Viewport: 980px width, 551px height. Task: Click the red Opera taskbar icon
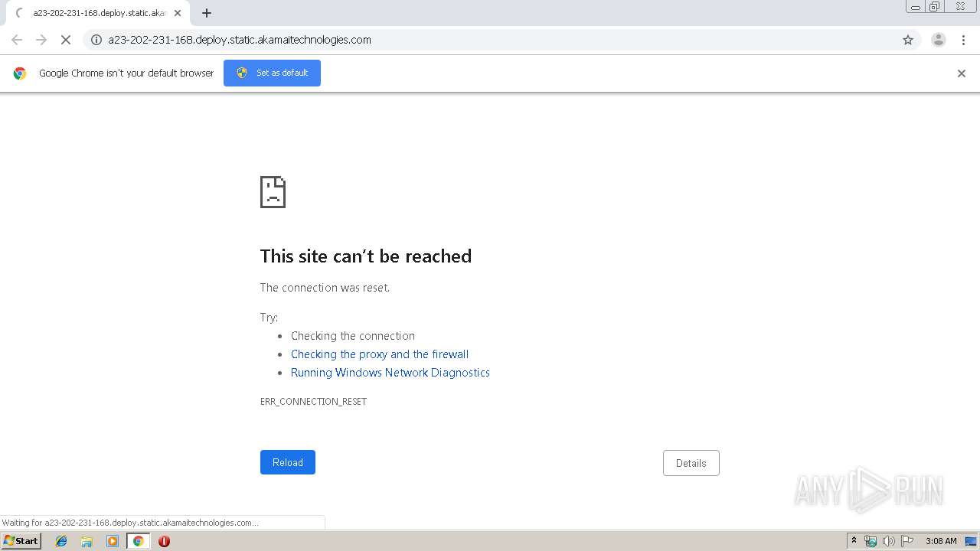(x=164, y=541)
